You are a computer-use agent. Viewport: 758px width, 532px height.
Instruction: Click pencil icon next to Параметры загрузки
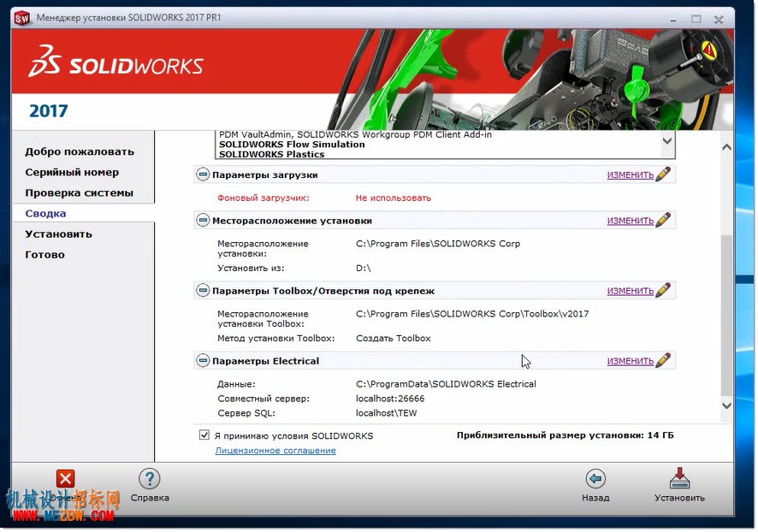pyautogui.click(x=664, y=174)
